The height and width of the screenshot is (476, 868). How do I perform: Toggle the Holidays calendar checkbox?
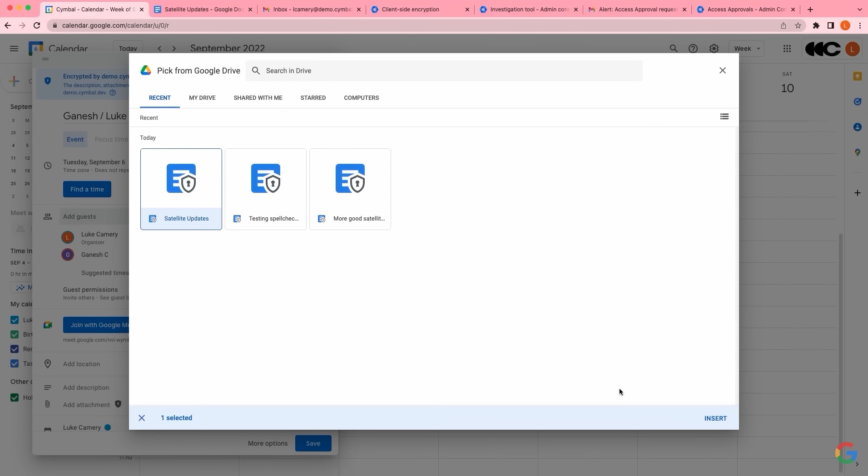click(14, 397)
